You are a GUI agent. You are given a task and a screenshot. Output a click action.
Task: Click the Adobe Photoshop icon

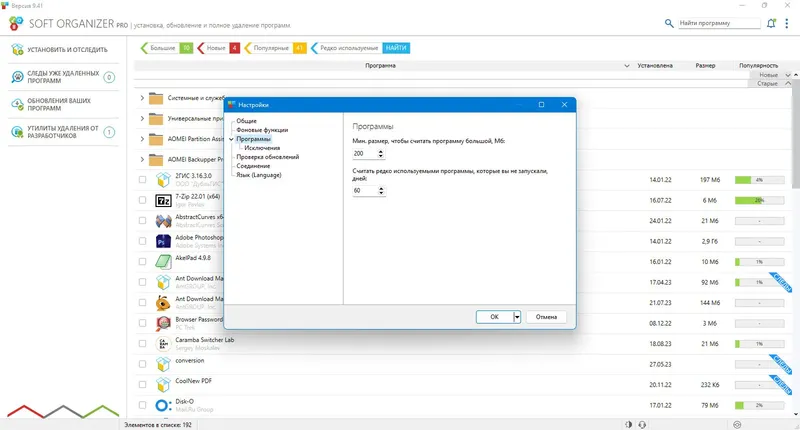(x=163, y=241)
